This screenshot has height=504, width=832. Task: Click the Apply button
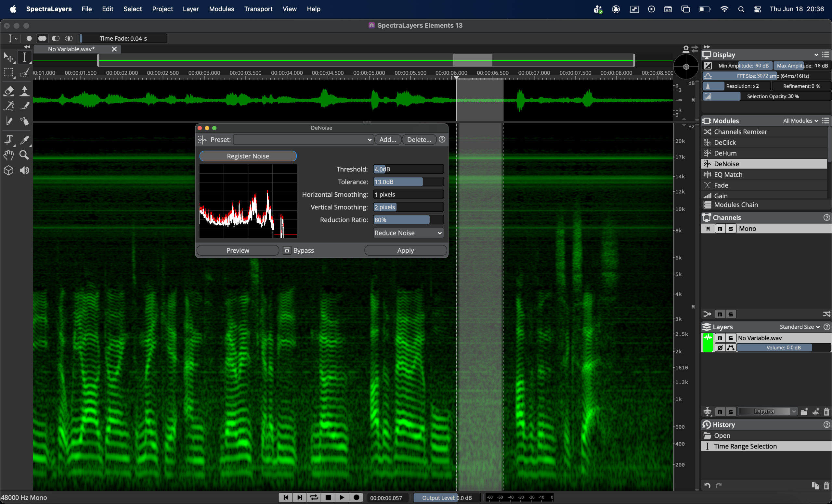(406, 250)
